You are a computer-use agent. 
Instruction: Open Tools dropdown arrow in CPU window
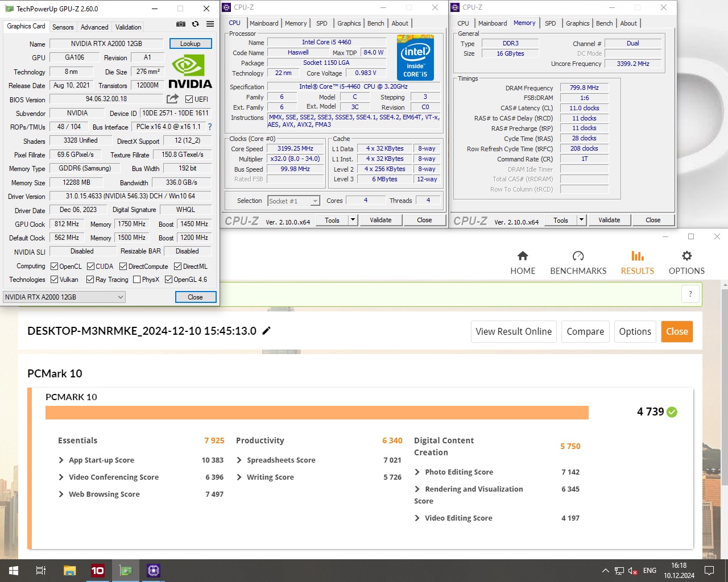click(353, 220)
